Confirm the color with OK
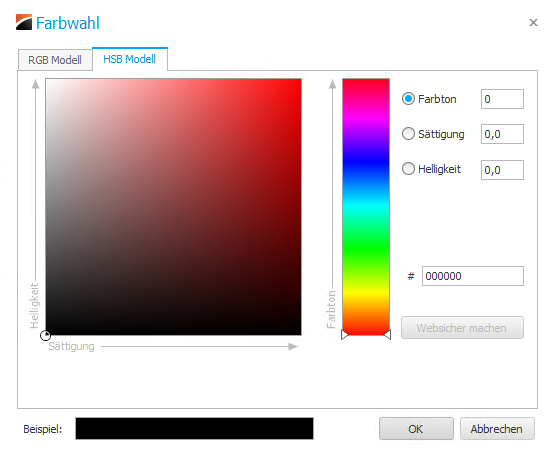555x463 pixels. (416, 429)
